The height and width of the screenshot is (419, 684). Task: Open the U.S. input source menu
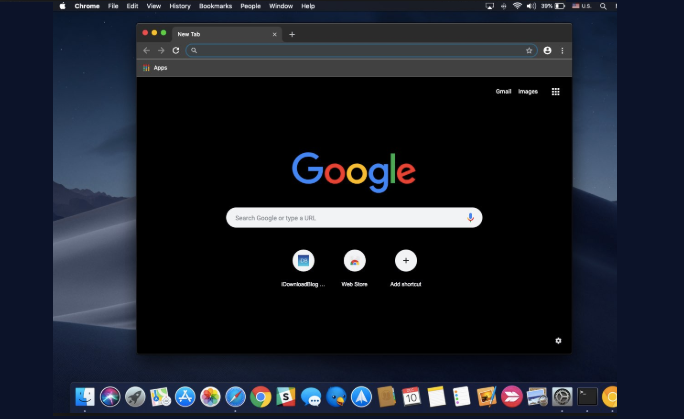point(582,6)
